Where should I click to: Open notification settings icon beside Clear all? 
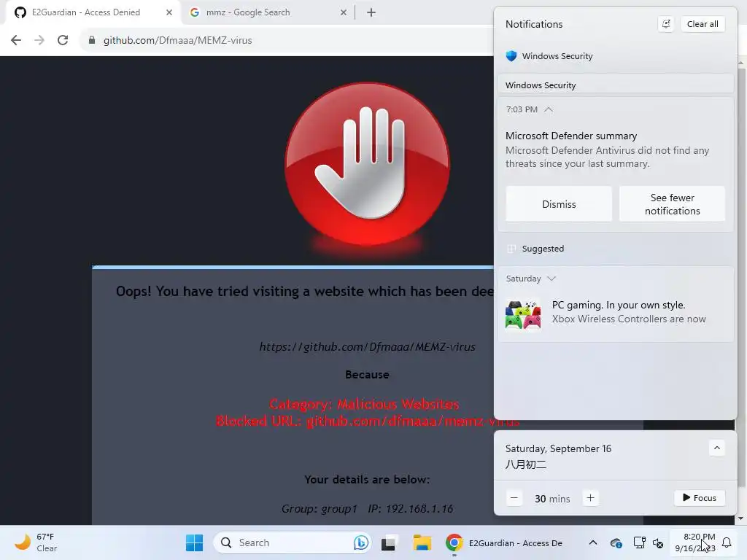[667, 24]
